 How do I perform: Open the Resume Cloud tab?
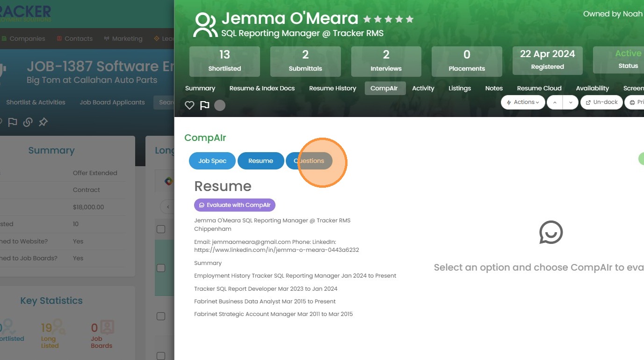[x=539, y=88]
